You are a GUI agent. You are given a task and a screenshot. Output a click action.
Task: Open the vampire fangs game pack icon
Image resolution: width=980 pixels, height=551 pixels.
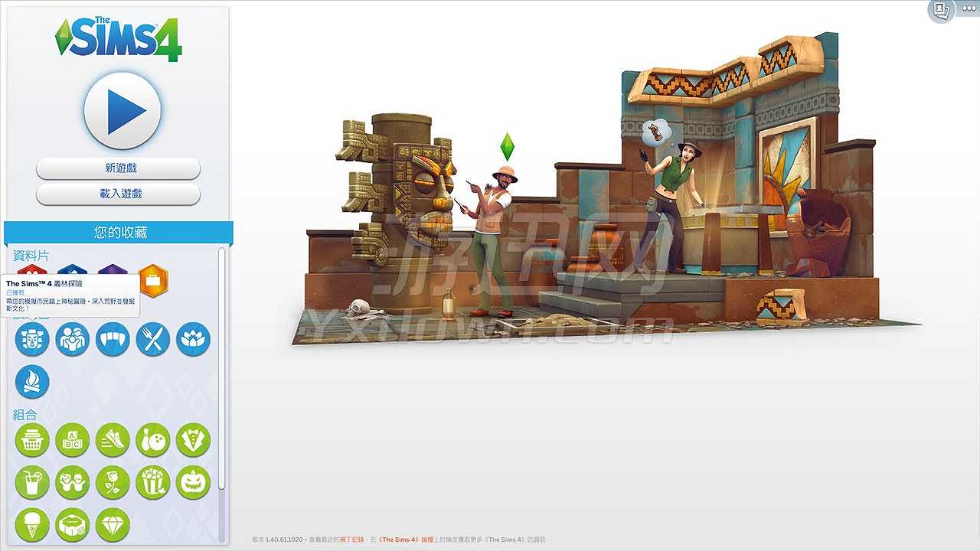[x=113, y=339]
